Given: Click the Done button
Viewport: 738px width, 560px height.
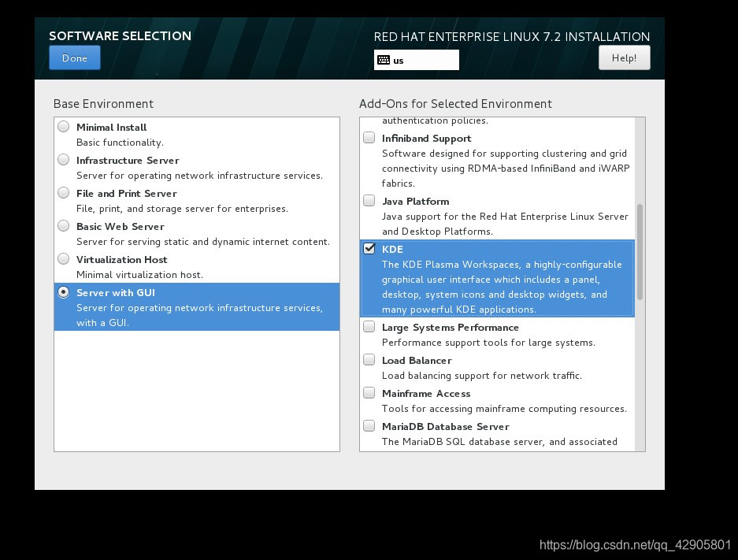Looking at the screenshot, I should click(74, 57).
